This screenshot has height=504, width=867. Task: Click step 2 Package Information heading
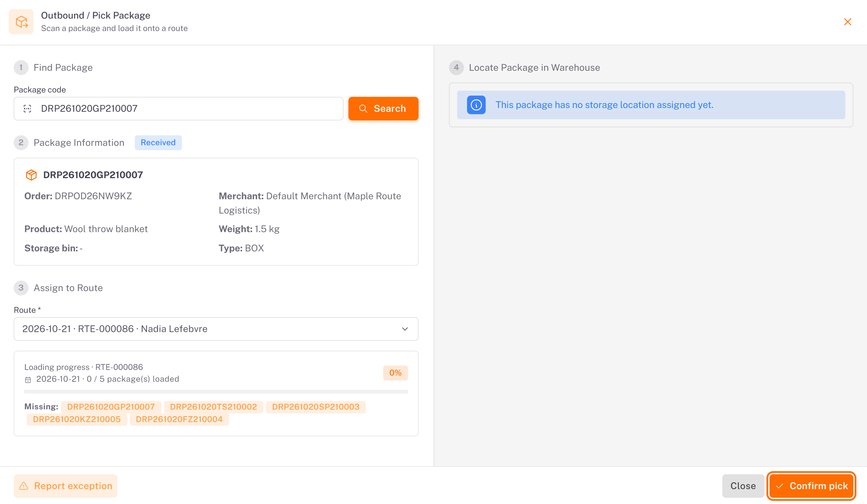coord(79,143)
